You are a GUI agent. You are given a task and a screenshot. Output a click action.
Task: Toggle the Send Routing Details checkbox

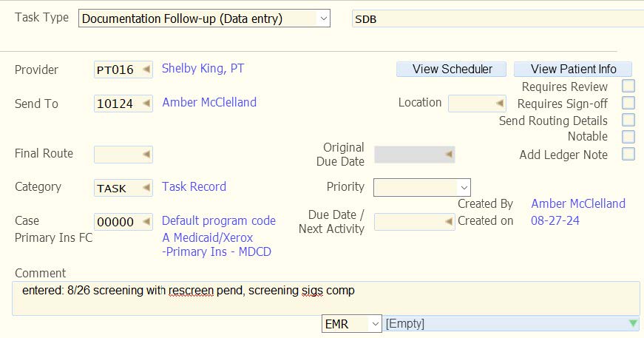[628, 120]
